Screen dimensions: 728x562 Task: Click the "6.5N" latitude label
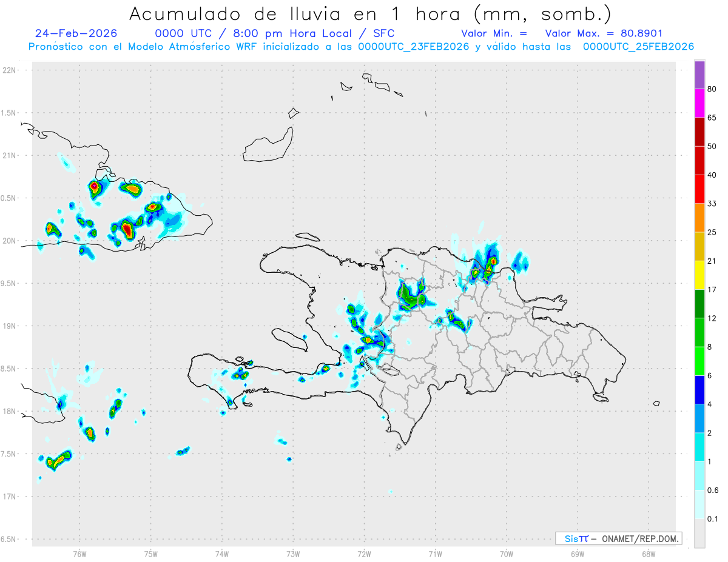pyautogui.click(x=9, y=540)
